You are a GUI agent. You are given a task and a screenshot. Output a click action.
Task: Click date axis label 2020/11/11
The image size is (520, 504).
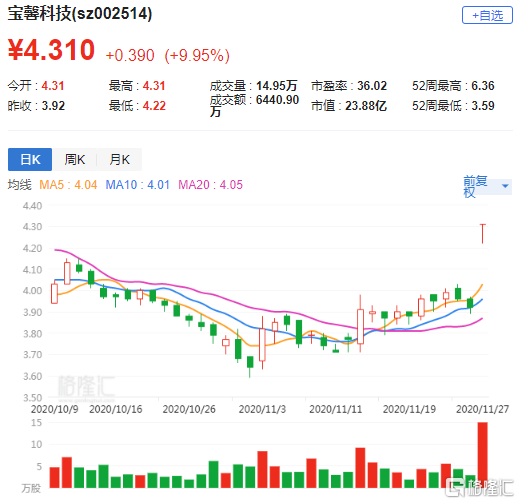336,409
